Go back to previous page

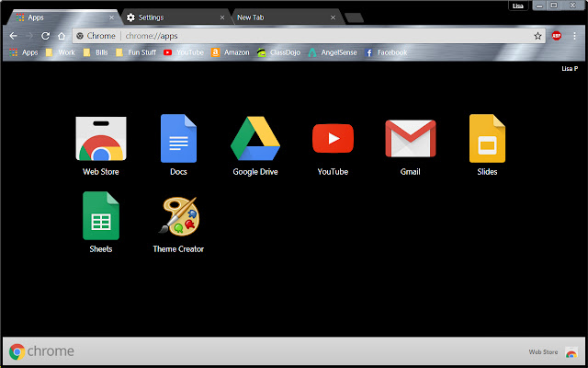pyautogui.click(x=14, y=36)
